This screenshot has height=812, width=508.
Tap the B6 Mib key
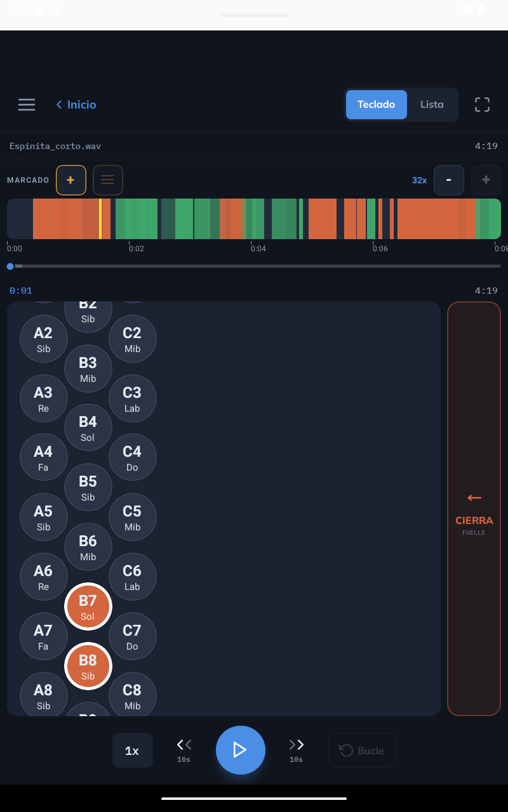88,547
